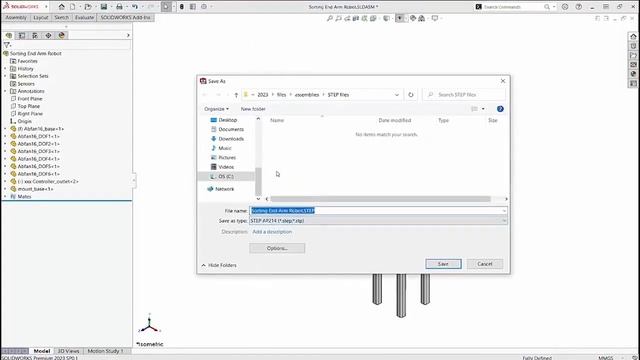640x360 pixels.
Task: Open the 3D Views bottom tab
Action: pyautogui.click(x=68, y=351)
